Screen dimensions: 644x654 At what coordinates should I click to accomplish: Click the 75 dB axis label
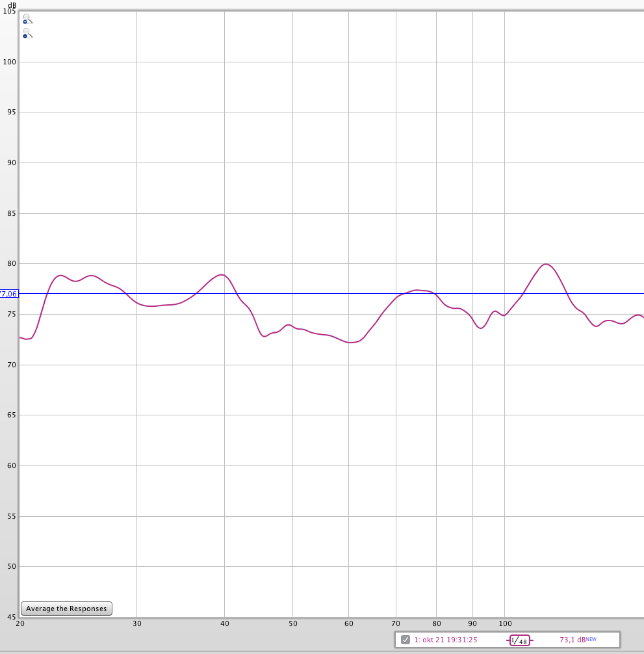[12, 314]
